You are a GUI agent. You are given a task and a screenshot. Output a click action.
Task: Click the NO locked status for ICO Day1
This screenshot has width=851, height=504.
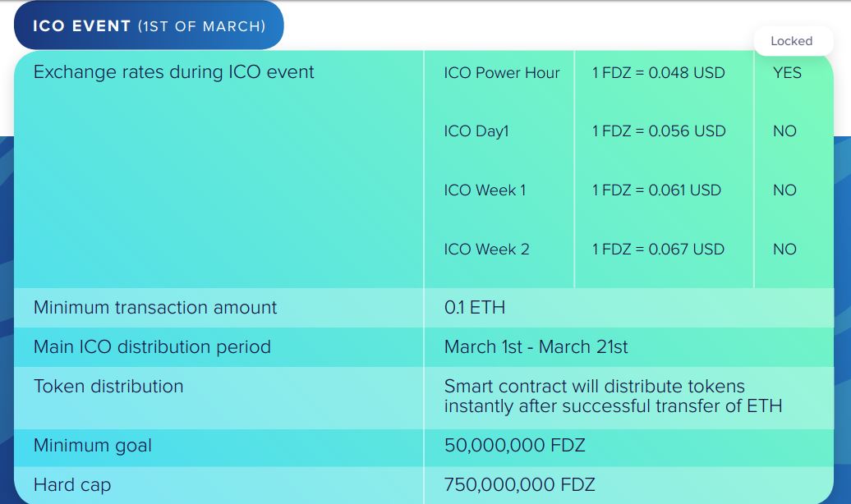coord(784,131)
